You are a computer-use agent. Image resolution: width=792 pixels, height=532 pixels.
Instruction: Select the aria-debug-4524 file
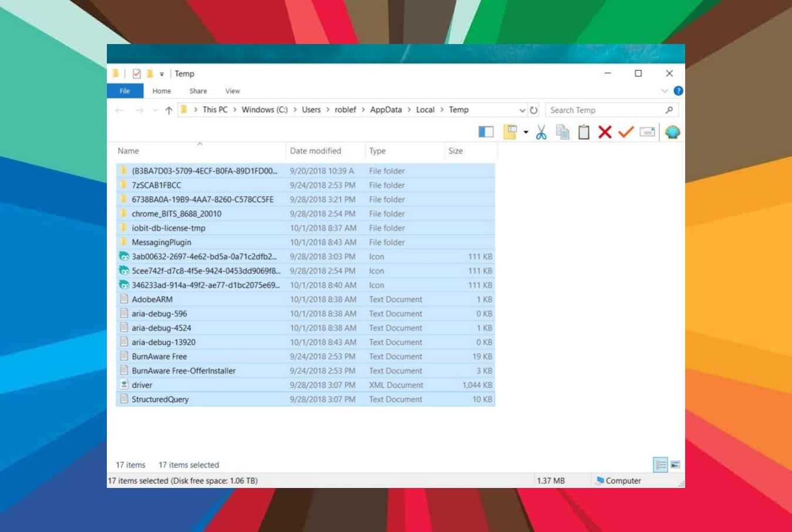pos(305,328)
